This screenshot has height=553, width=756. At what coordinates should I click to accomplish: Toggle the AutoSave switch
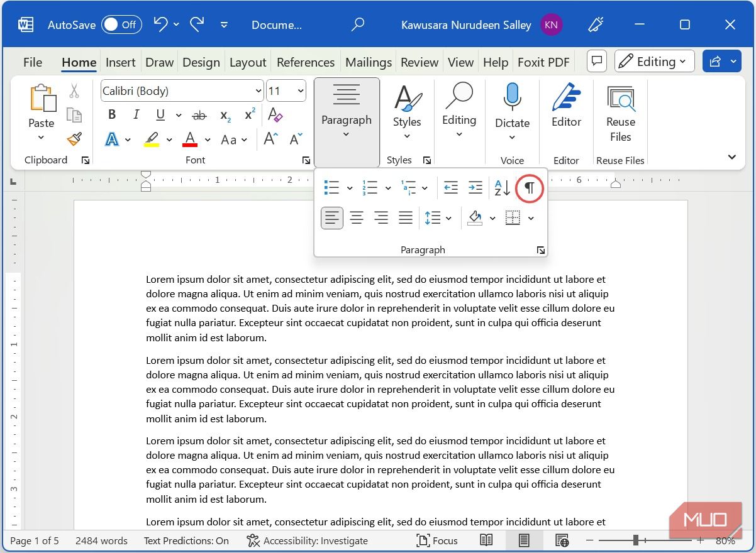[121, 25]
